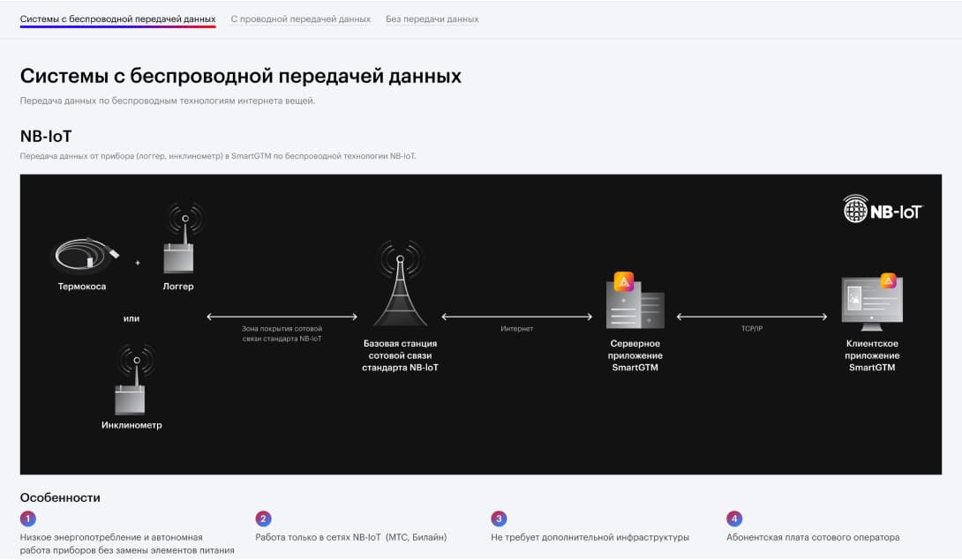Click feature number 3 badge
Image resolution: width=962 pixels, height=560 pixels.
click(499, 519)
